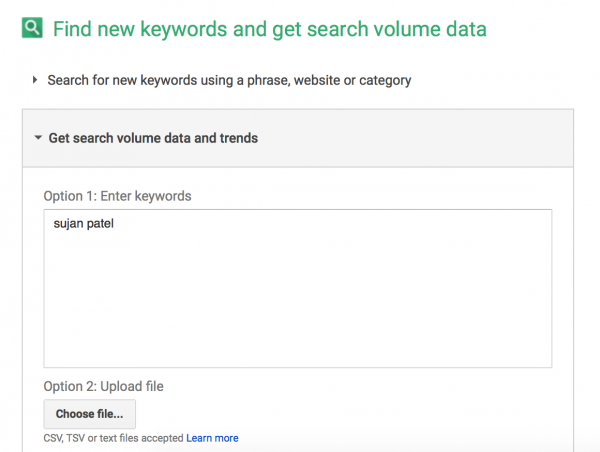Click the green magnifying glass icon
The width and height of the screenshot is (600, 452).
[x=32, y=28]
